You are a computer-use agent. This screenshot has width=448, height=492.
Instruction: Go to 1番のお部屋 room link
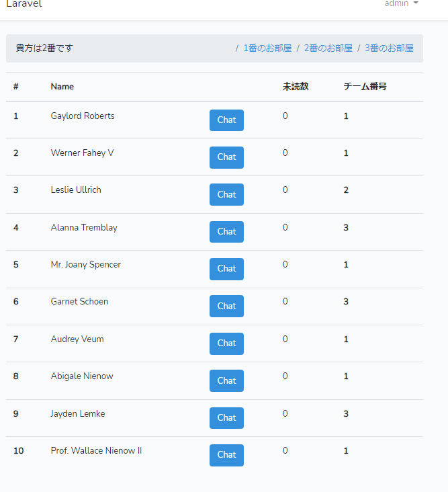click(x=267, y=48)
